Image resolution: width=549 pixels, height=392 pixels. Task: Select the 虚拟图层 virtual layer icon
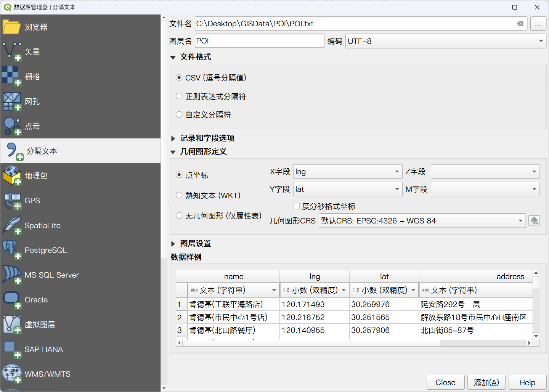tap(12, 325)
